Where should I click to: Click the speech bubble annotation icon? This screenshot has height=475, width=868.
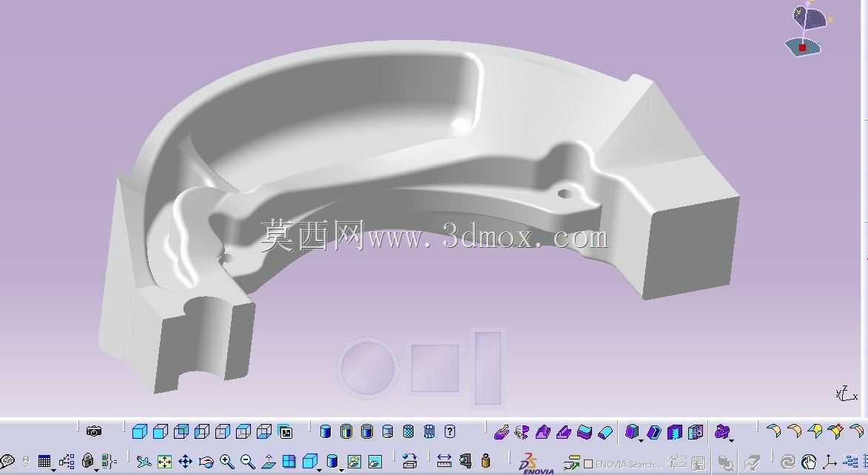click(7, 461)
